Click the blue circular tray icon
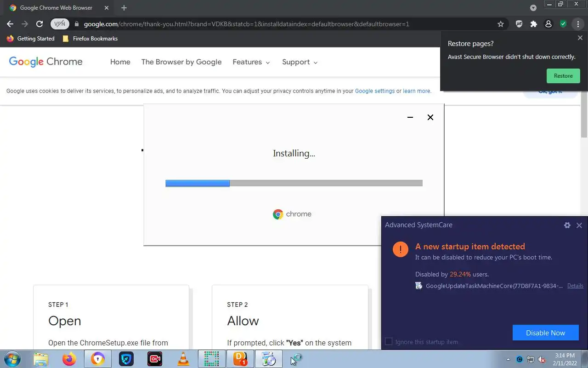This screenshot has width=588, height=368. click(520, 359)
